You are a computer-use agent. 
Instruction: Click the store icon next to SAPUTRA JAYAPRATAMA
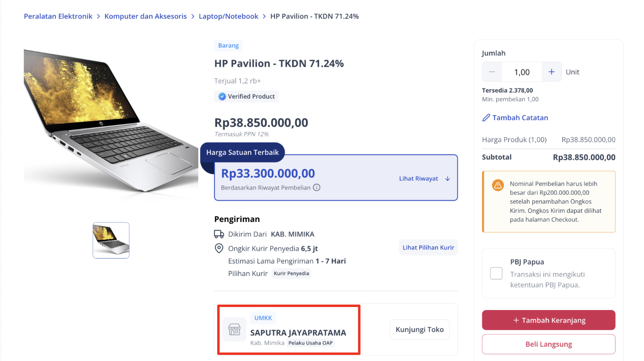tap(234, 329)
